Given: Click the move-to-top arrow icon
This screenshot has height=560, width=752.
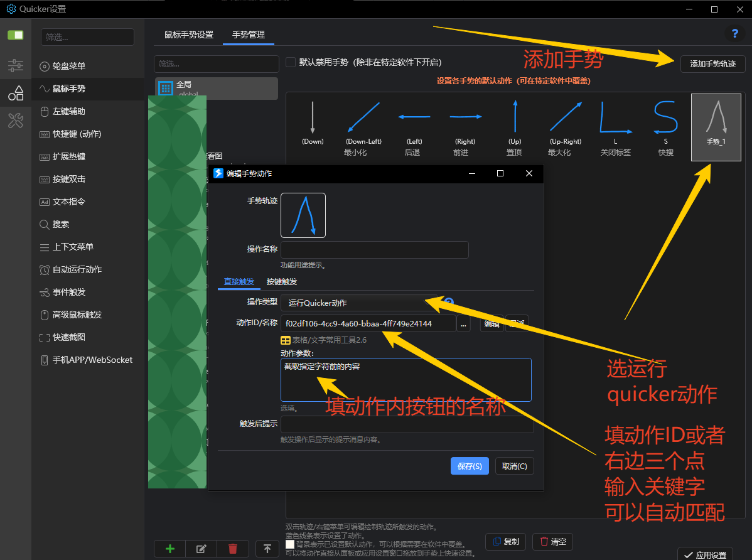Looking at the screenshot, I should [267, 549].
